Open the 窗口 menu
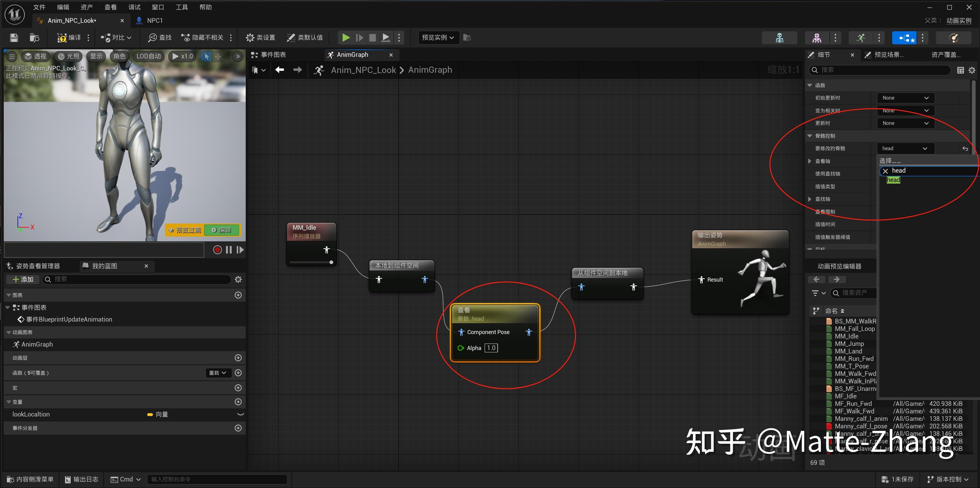 [158, 7]
